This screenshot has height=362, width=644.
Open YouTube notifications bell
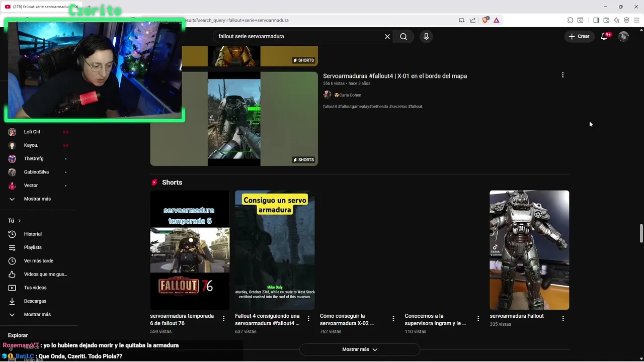605,36
